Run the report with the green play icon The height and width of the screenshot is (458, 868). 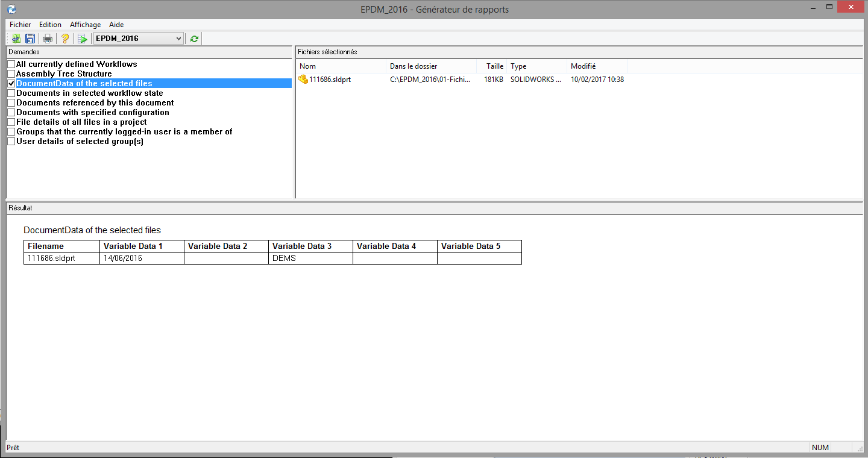pyautogui.click(x=83, y=39)
